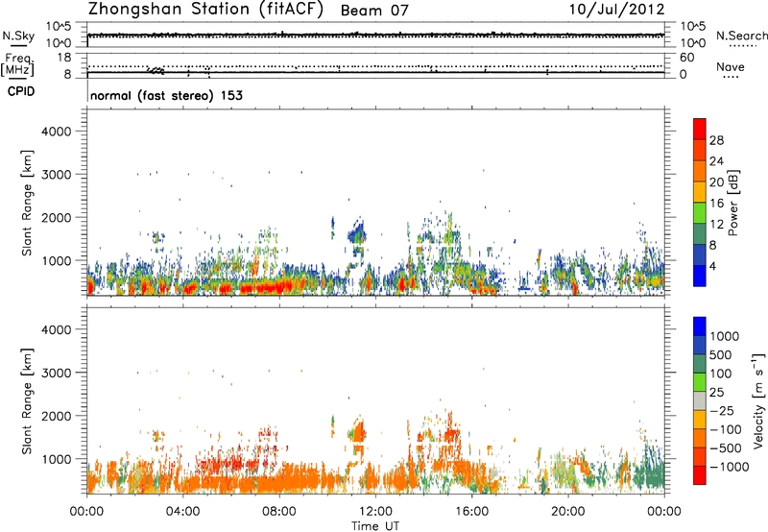Viewport: 768px width, 532px height.
Task: Click the '4000' tick of the power panel
Action: tap(57, 132)
